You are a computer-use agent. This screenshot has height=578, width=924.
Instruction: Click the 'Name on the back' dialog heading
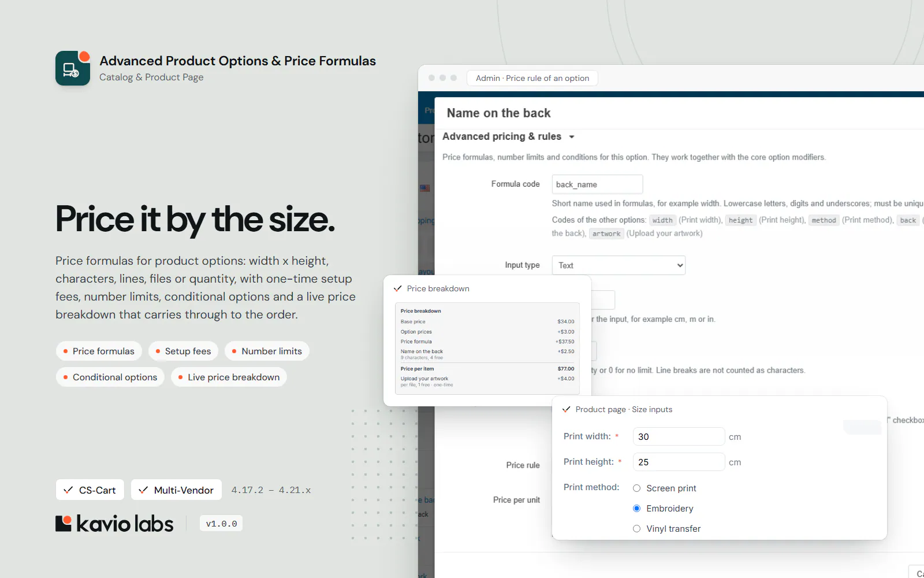pyautogui.click(x=498, y=113)
